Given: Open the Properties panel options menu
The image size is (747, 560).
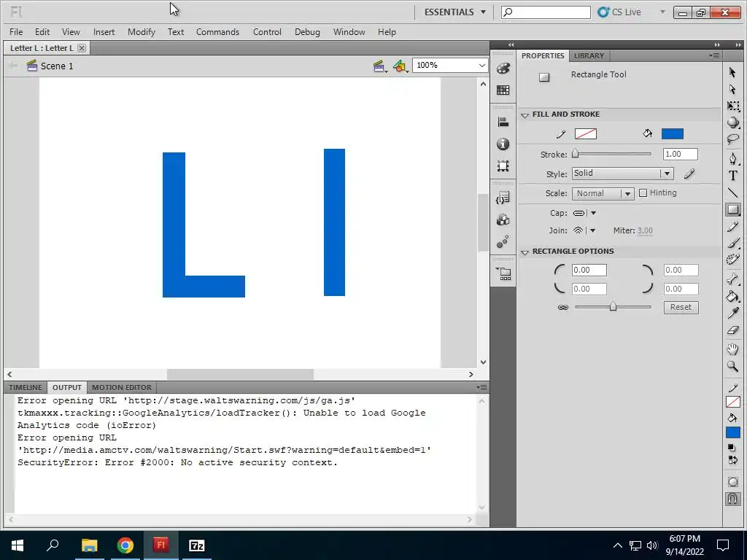Looking at the screenshot, I should 714,55.
